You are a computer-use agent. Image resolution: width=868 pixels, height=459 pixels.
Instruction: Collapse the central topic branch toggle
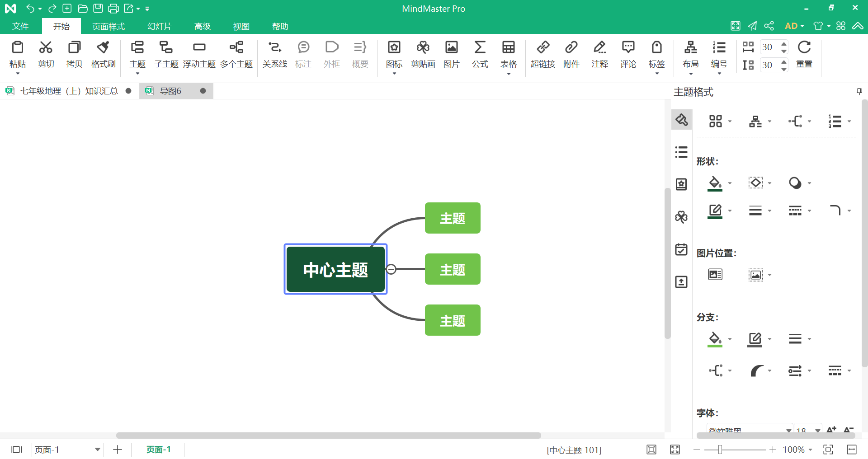[392, 269]
